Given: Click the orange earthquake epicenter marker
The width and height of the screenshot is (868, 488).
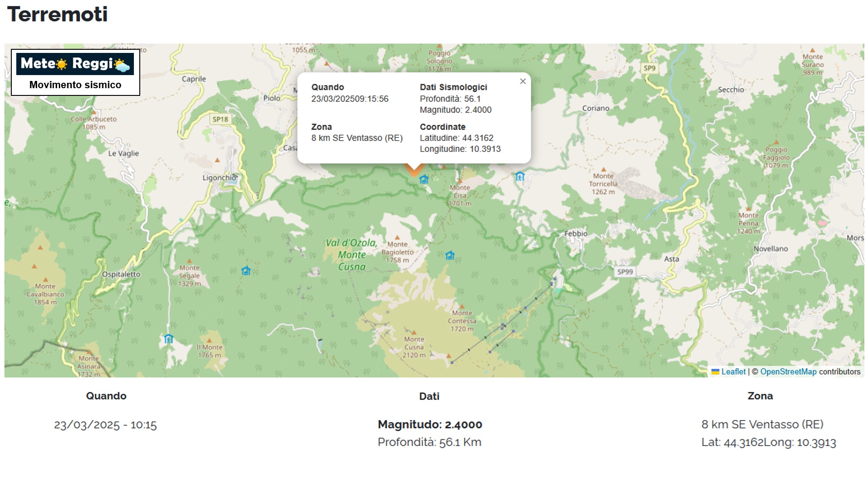Looking at the screenshot, I should (x=414, y=170).
